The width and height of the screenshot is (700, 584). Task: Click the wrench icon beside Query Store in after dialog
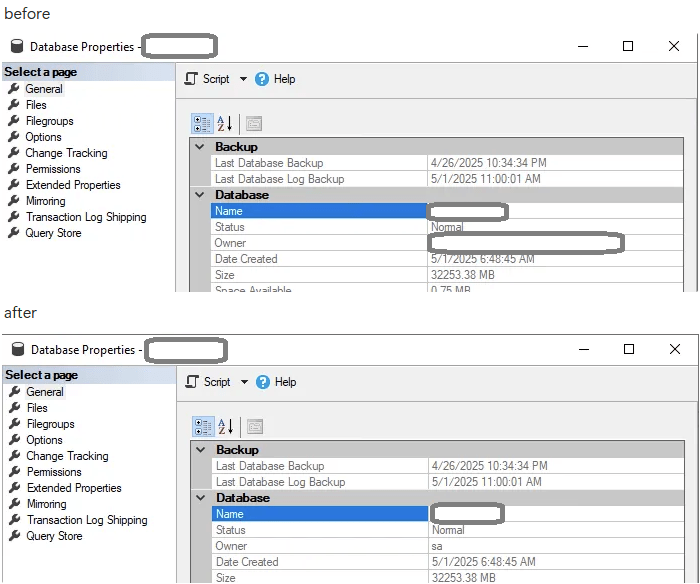point(15,536)
